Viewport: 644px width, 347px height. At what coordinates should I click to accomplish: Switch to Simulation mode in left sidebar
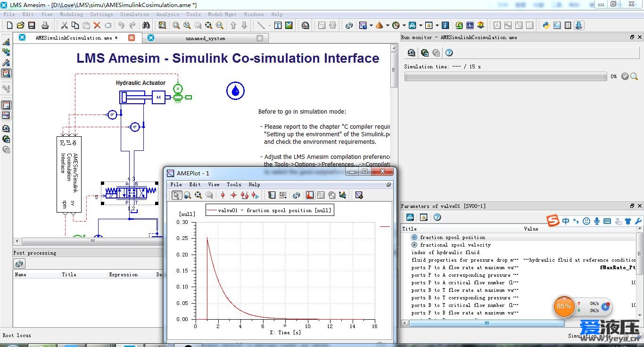[6, 73]
